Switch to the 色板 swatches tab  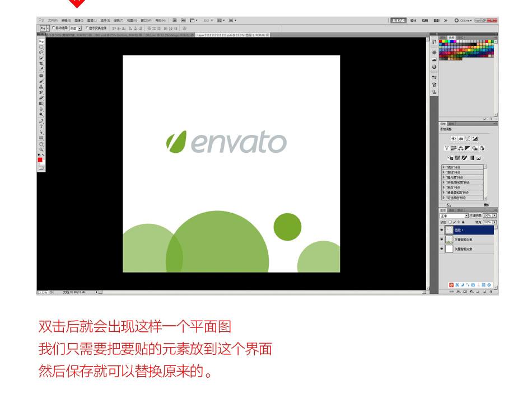451,37
